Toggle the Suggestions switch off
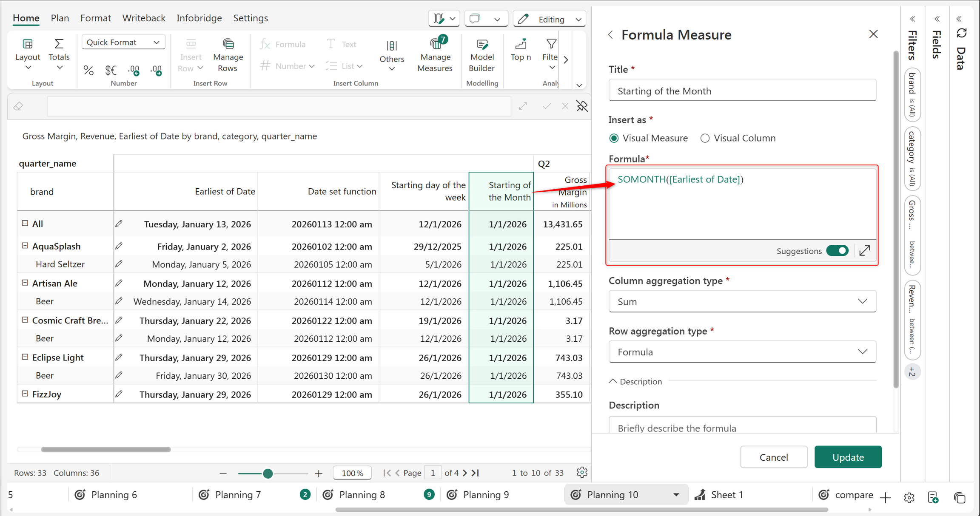The height and width of the screenshot is (516, 980). pyautogui.click(x=838, y=251)
